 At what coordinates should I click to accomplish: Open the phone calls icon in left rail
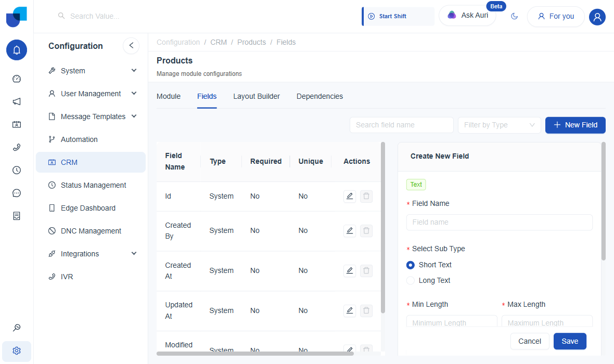pos(17,147)
